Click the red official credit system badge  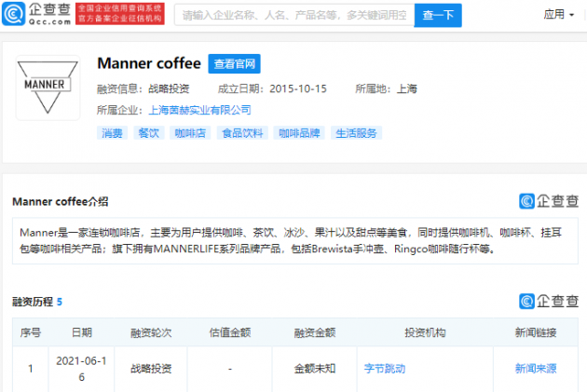(120, 14)
